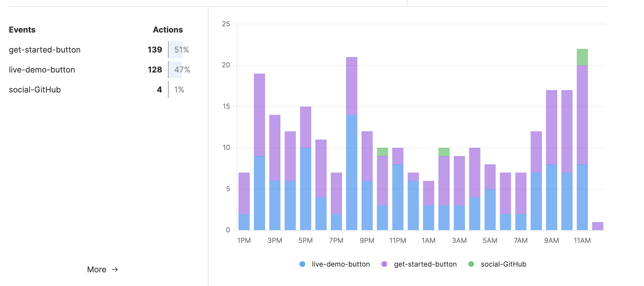Click the blue live-demo-button legend dot
This screenshot has width=644, height=286.
(x=302, y=264)
